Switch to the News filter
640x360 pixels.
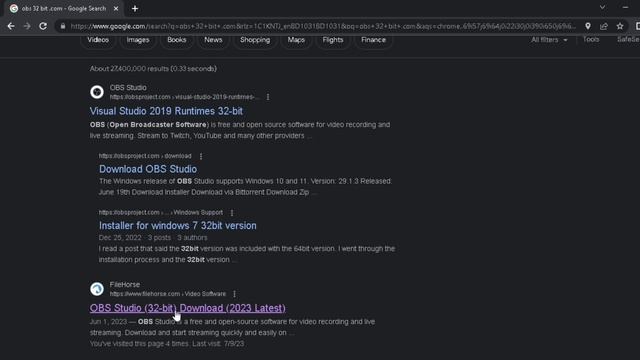point(213,40)
